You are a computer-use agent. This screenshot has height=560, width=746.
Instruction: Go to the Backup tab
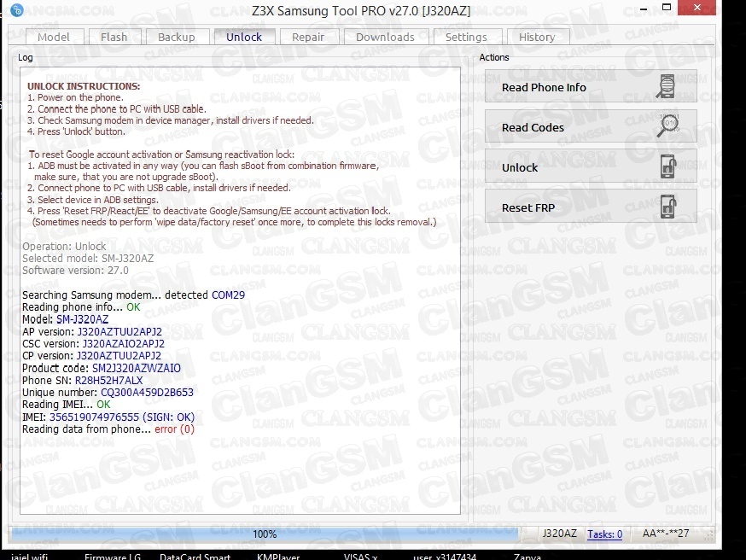pos(177,37)
